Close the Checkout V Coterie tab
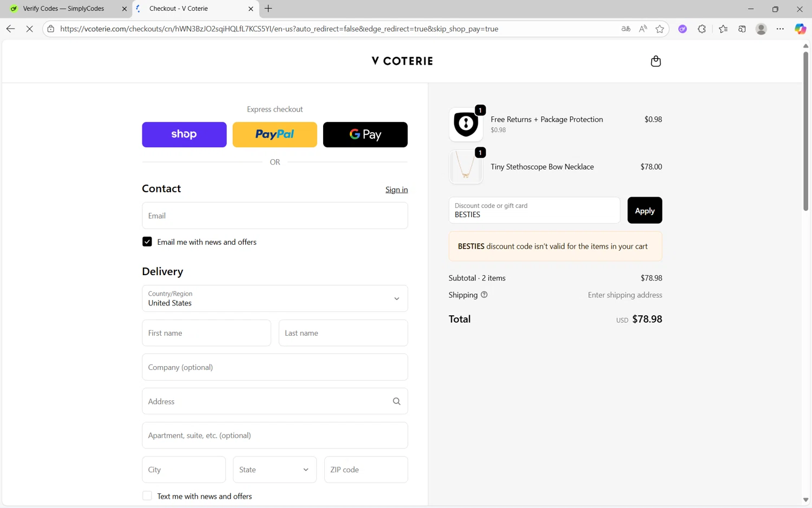The width and height of the screenshot is (812, 508). point(251,9)
